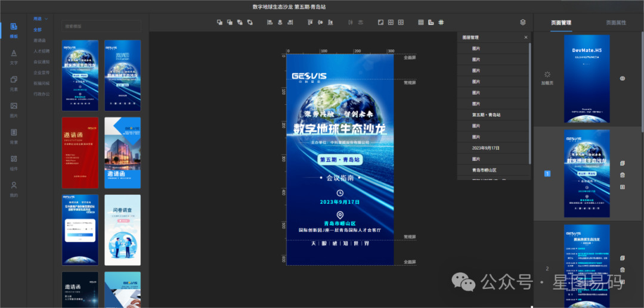Click the distribute horizontally icon
Image resolution: width=644 pixels, height=308 pixels.
tap(351, 22)
